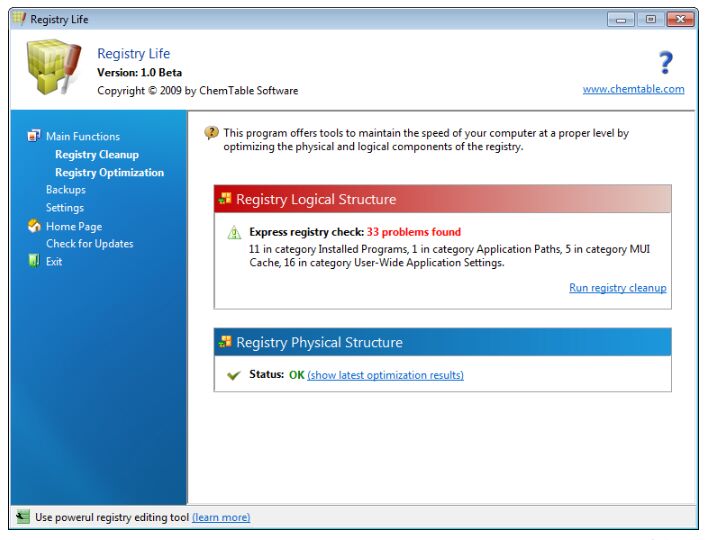This screenshot has width=705, height=540.
Task: Click the Registry Logical Structure header icon
Action: pos(225,198)
